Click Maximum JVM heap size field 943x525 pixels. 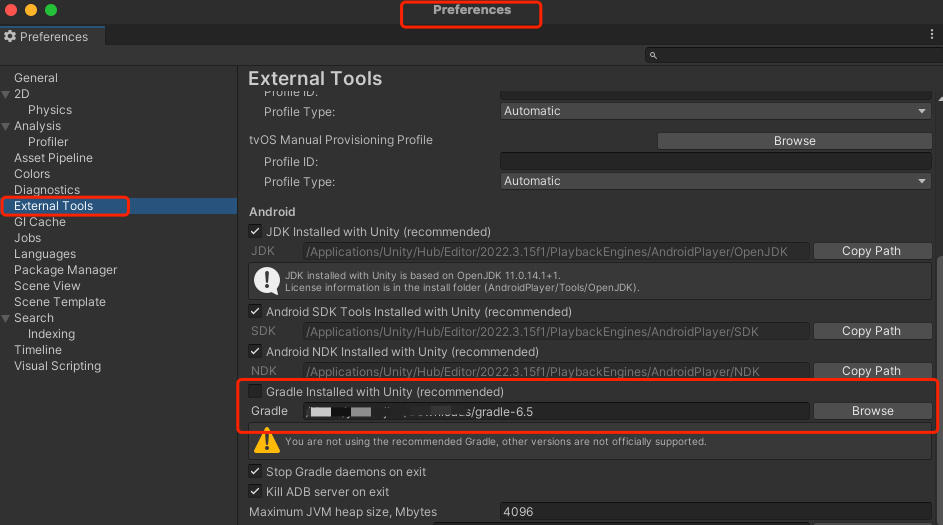coord(716,512)
